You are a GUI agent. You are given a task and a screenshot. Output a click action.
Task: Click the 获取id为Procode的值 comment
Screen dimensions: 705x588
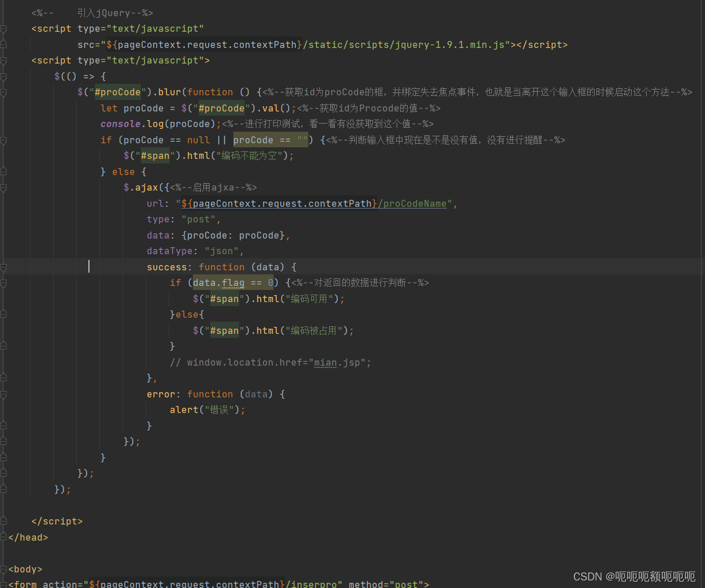(369, 109)
